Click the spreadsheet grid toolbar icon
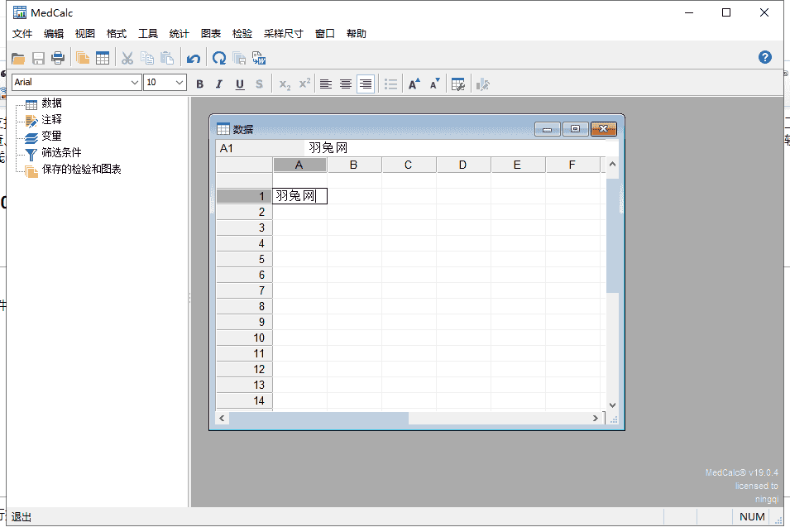Screen dimensions: 790x532 point(103,57)
